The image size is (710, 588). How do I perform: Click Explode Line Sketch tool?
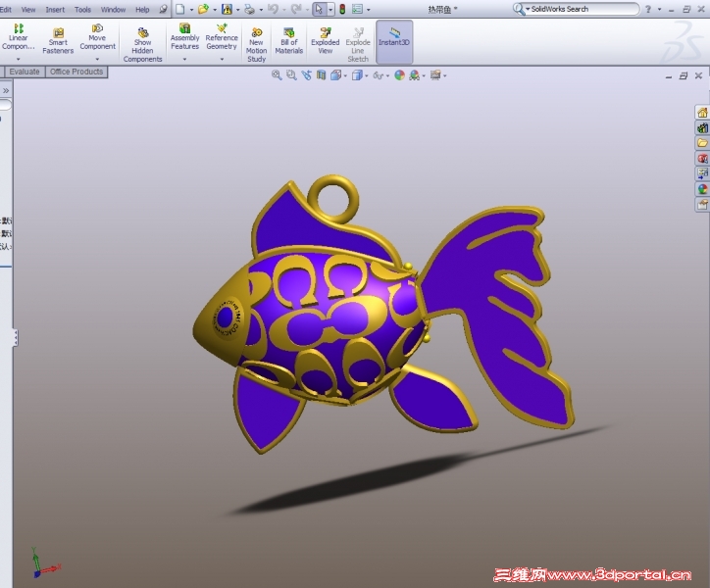tap(358, 44)
